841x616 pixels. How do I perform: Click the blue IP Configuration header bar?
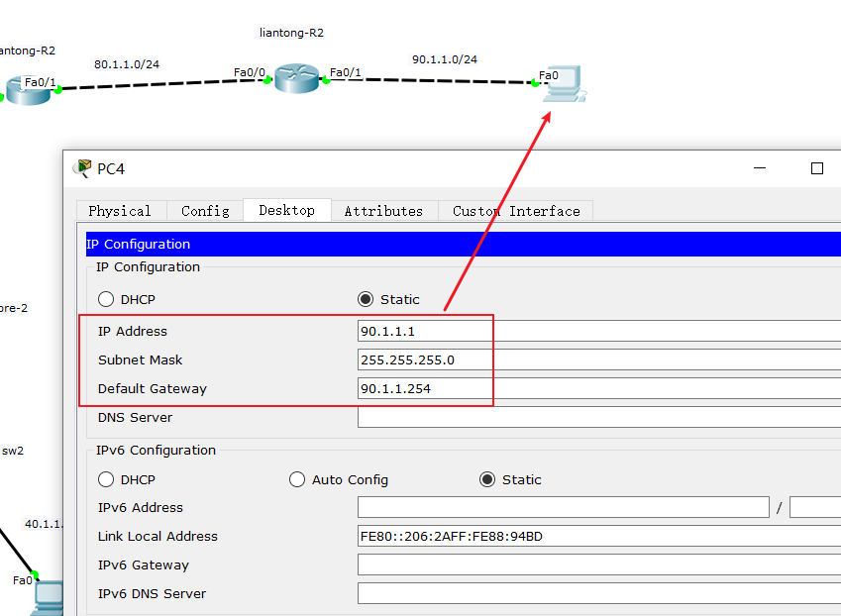464,244
